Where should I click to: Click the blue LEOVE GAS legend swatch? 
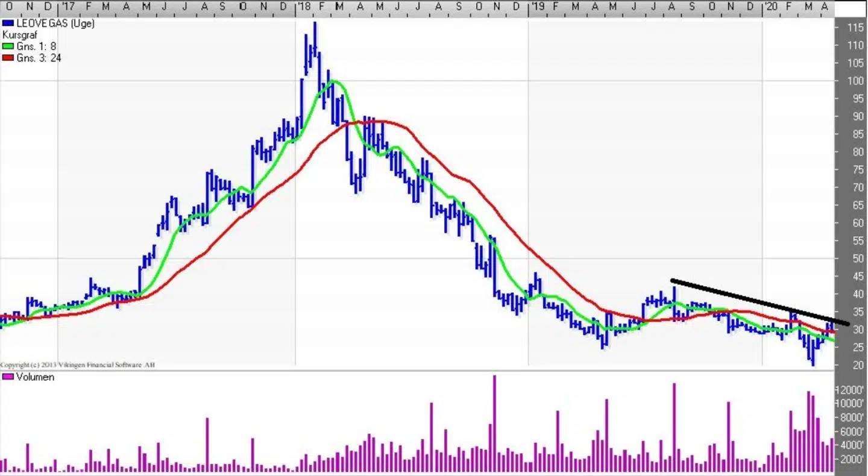pyautogui.click(x=7, y=23)
